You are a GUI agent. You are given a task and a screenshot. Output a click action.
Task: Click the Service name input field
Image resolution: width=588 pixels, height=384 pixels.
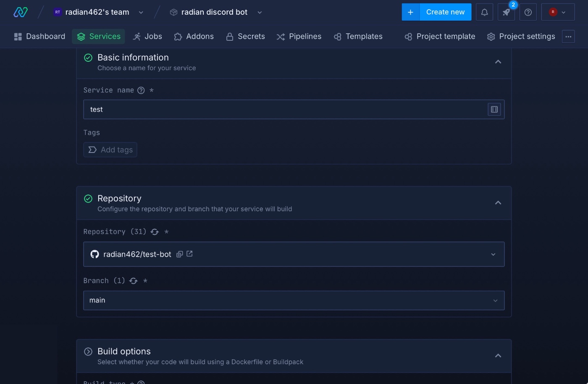294,110
